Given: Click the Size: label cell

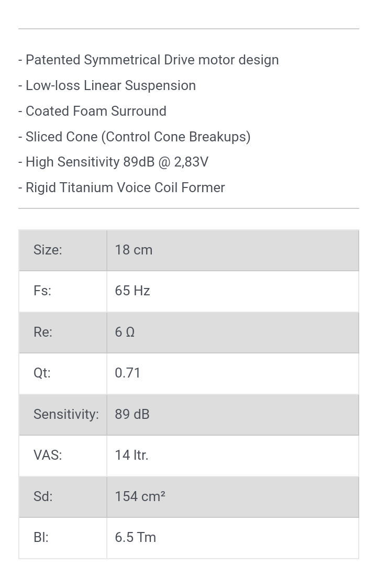Looking at the screenshot, I should (63, 250).
